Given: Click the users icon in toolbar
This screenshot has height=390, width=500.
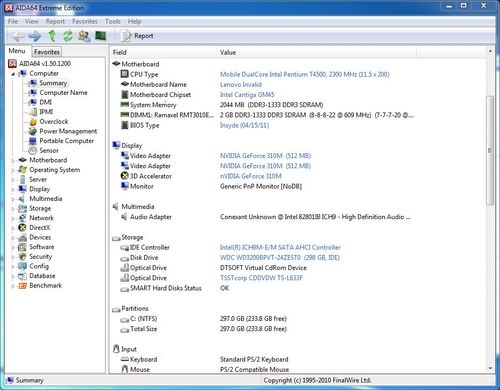Looking at the screenshot, I should [x=84, y=36].
